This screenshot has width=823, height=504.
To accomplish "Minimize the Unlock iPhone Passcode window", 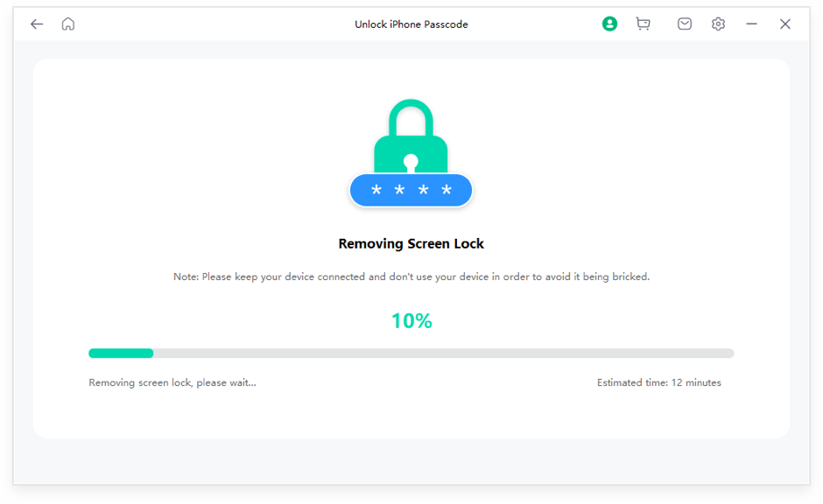I will point(751,24).
